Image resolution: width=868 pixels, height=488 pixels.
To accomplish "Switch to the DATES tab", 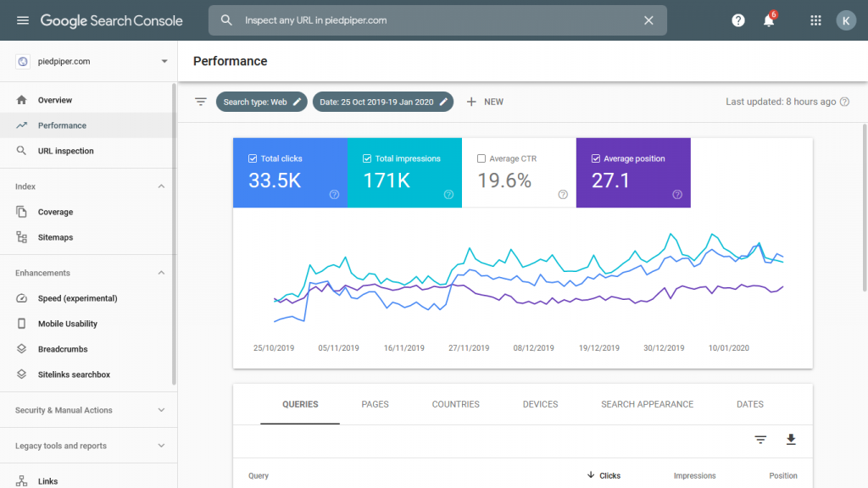I will 750,404.
